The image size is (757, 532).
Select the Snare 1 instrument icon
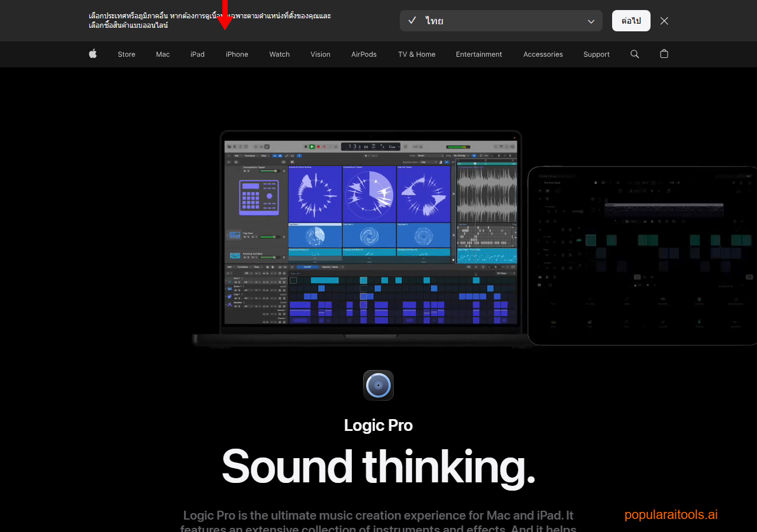click(x=229, y=289)
